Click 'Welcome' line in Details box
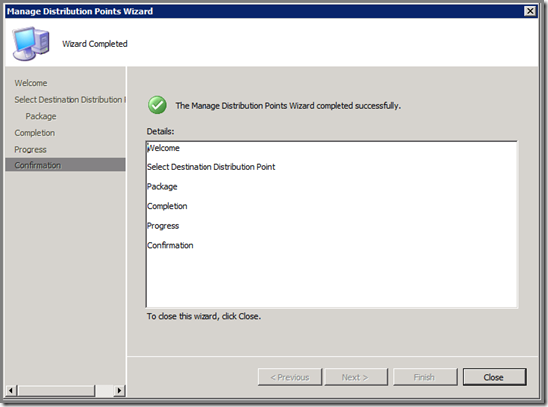 pyautogui.click(x=163, y=148)
